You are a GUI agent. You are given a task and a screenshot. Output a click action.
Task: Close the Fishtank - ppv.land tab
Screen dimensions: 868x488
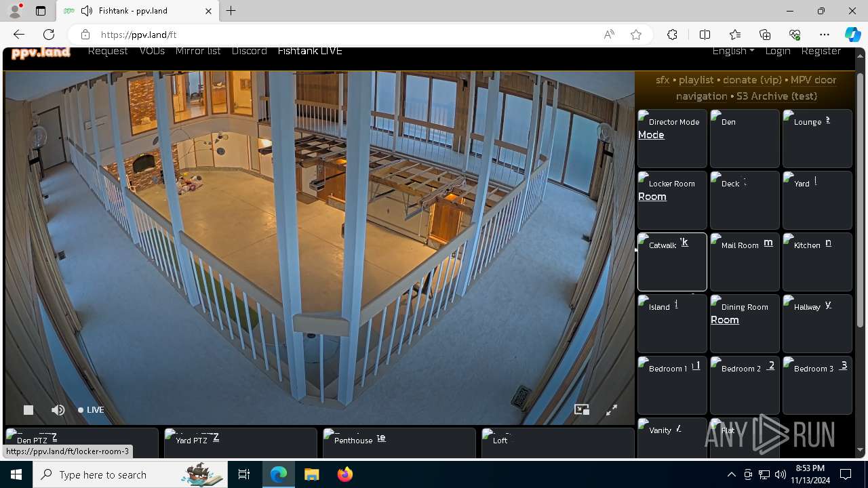[209, 11]
